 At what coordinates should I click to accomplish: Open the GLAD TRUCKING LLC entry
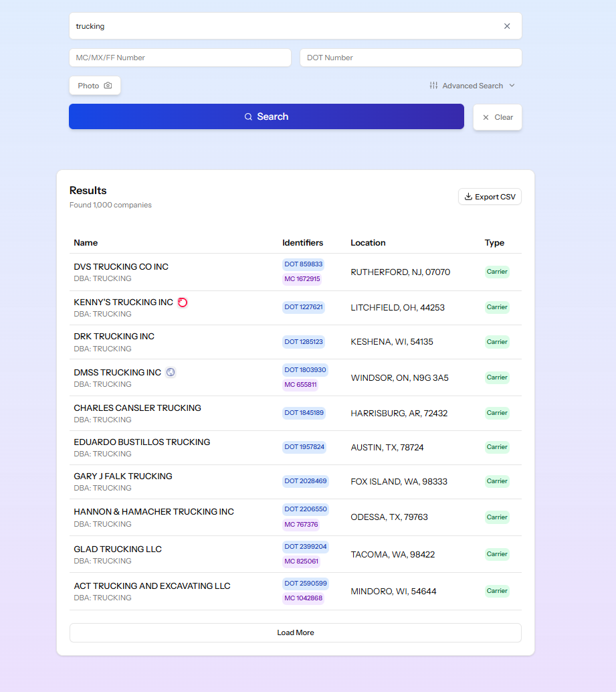point(118,549)
